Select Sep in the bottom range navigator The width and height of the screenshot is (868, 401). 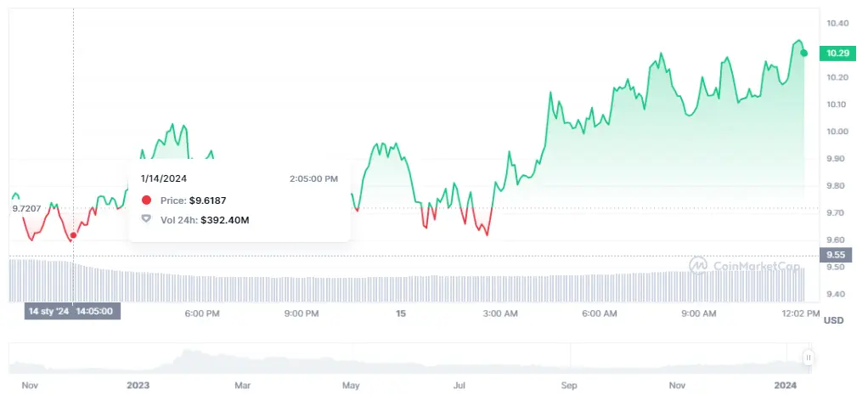(x=568, y=385)
